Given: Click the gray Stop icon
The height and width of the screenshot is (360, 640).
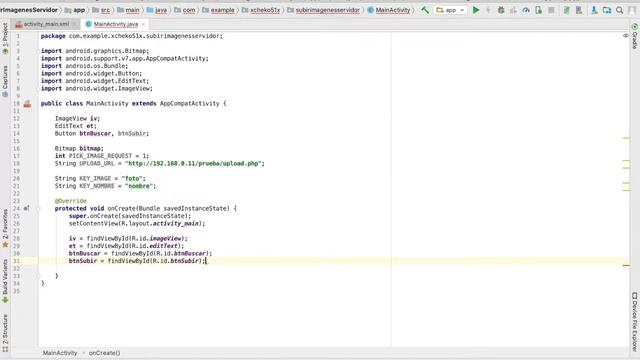Looking at the screenshot, I should 551,10.
